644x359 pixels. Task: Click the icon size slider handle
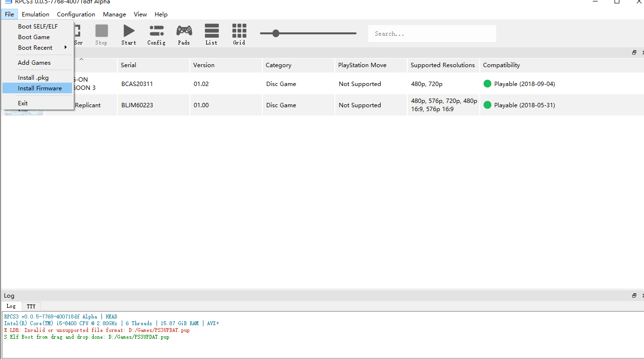(x=276, y=33)
